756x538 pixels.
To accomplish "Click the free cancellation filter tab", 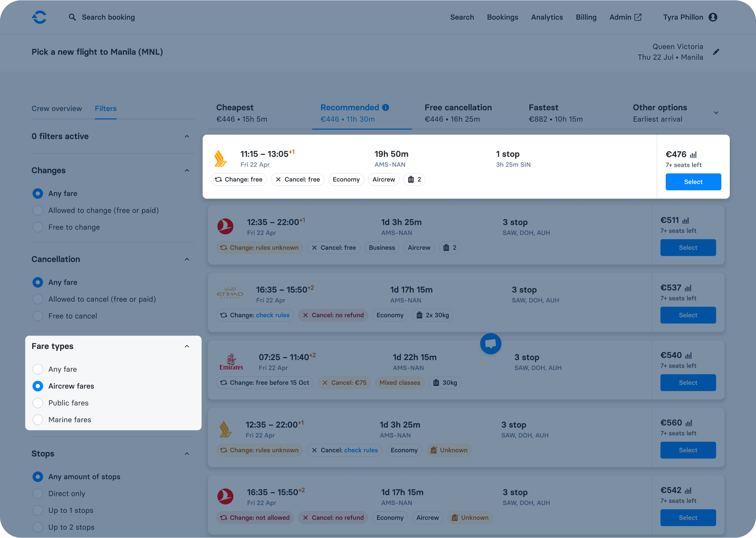I will pos(458,112).
